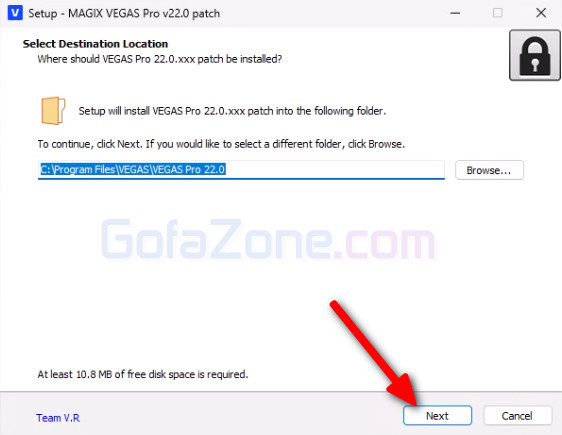Click the highlighted destination path text
The image size is (562, 435).
[x=133, y=169]
